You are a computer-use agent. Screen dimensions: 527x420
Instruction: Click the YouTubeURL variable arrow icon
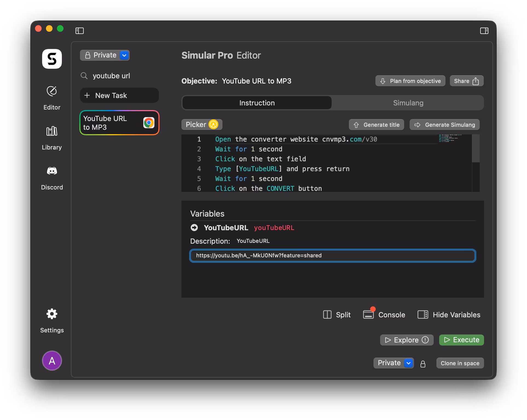pos(194,228)
